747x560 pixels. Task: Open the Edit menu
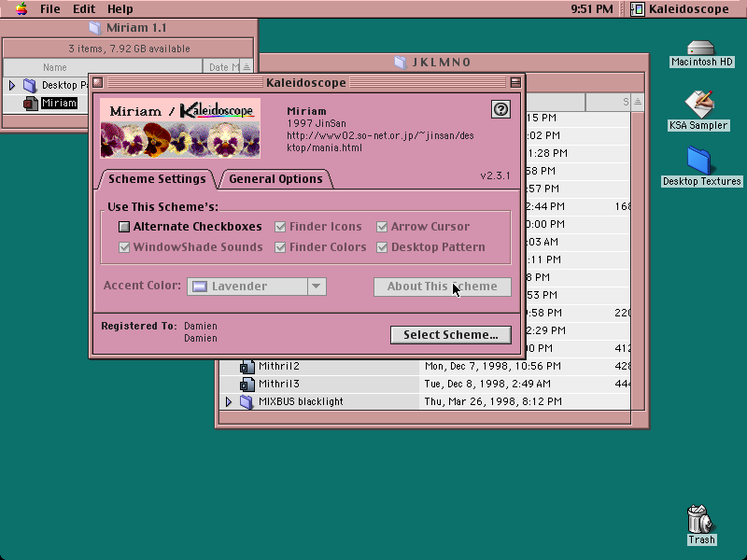click(x=84, y=8)
